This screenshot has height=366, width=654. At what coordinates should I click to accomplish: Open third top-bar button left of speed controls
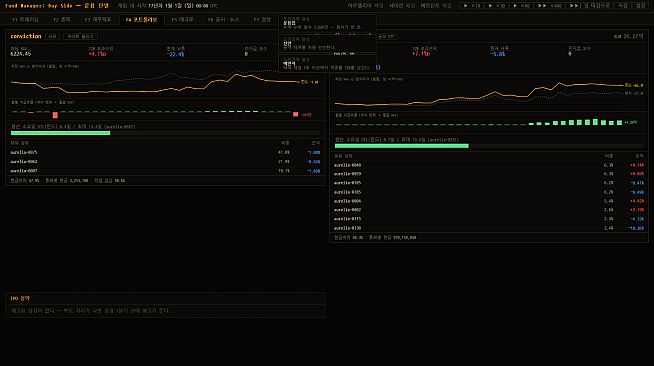coord(436,5)
